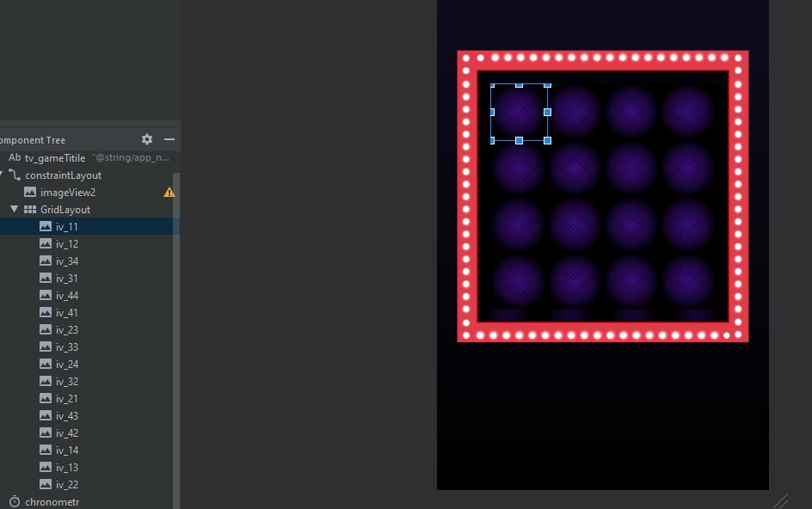Minimize the Component Tree panel
The image size is (812, 509).
[169, 139]
